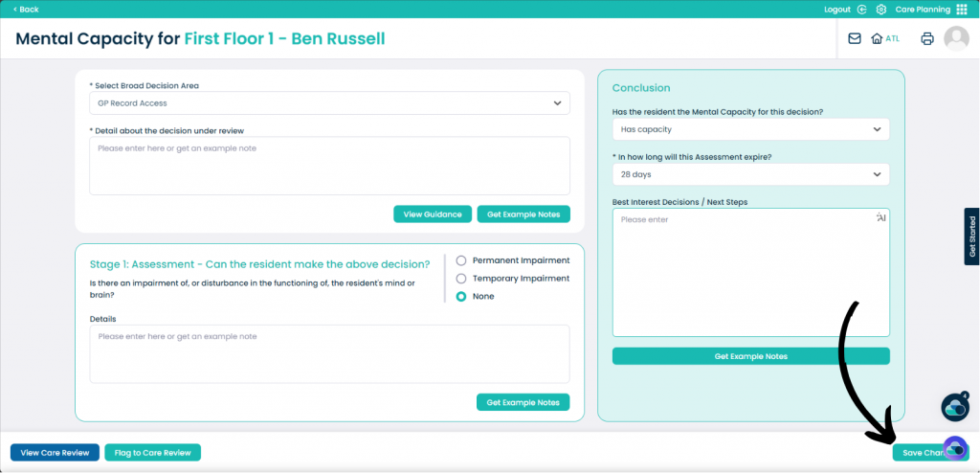Open the Mental Capacity 'Has capacity' dropdown
Screen dimensions: 980x473
point(750,129)
